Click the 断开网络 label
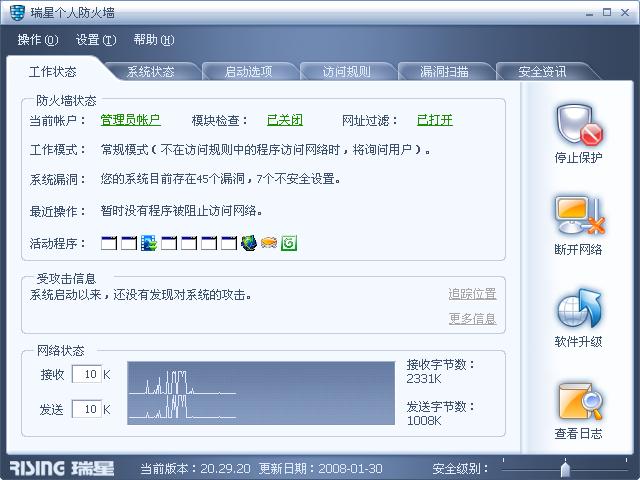The height and width of the screenshot is (480, 640). tap(578, 249)
